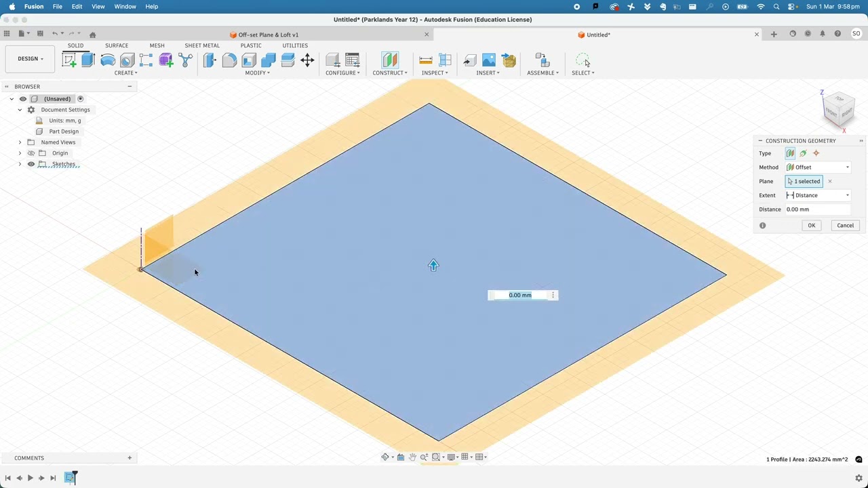Viewport: 868px width, 488px height.
Task: Click the offset arrow manipulator on the plane
Action: point(433,266)
